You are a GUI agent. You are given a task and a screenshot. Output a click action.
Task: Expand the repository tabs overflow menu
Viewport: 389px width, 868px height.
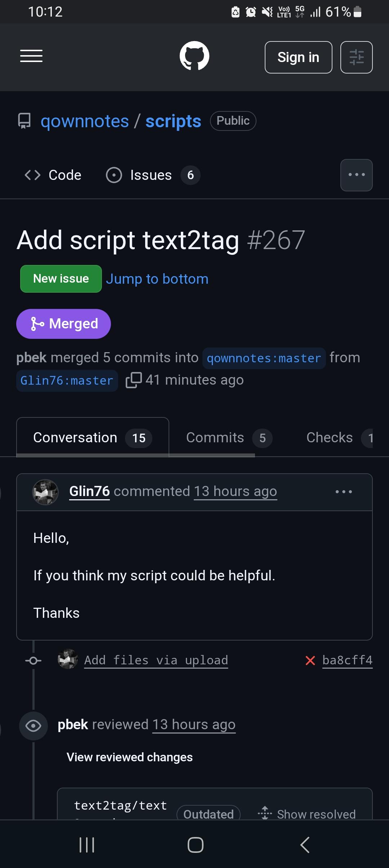(357, 175)
